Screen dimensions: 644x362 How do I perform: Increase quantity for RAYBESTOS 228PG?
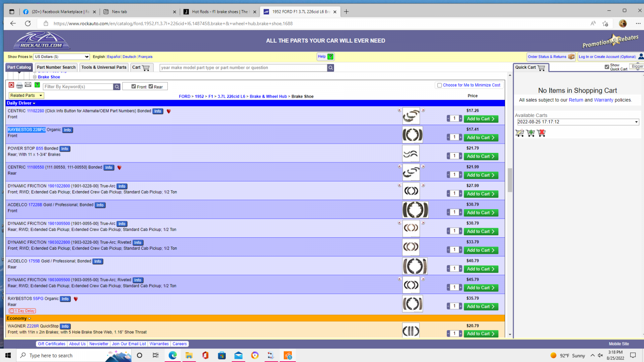click(460, 137)
